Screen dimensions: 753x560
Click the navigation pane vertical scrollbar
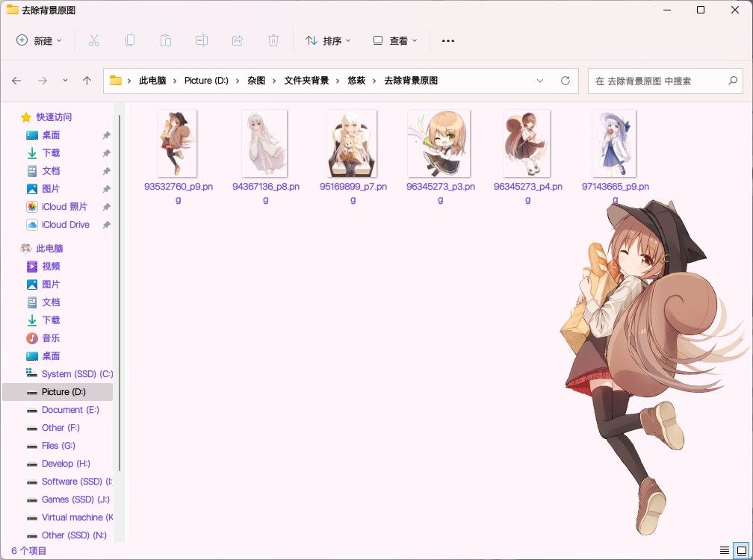[119, 293]
